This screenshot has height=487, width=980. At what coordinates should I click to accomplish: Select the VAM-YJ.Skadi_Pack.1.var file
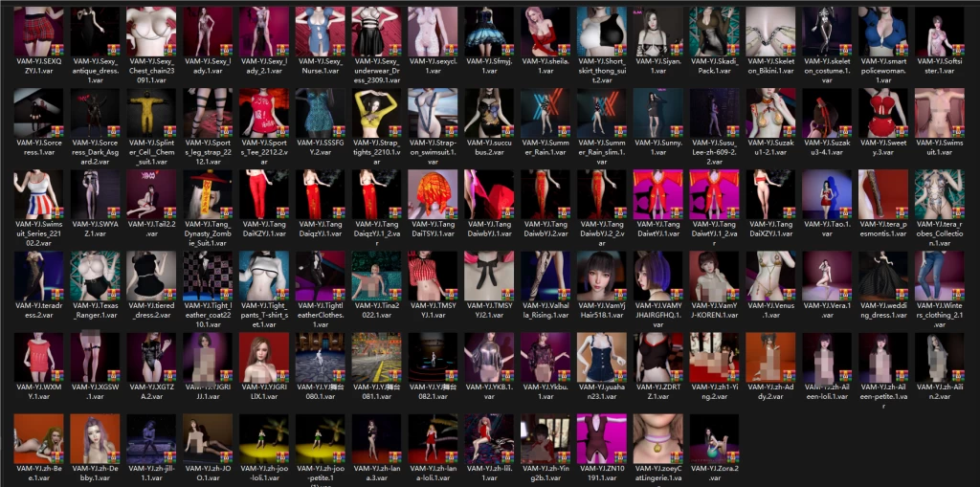coord(714,32)
